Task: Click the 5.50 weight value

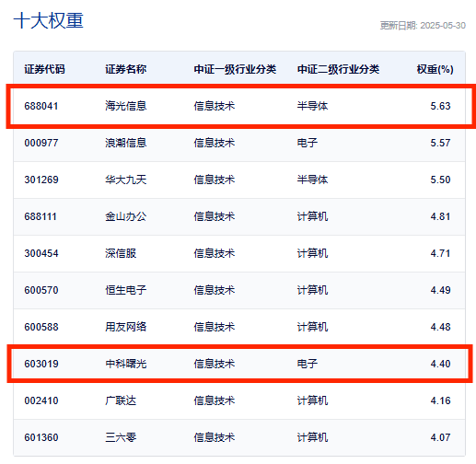Action: [440, 180]
